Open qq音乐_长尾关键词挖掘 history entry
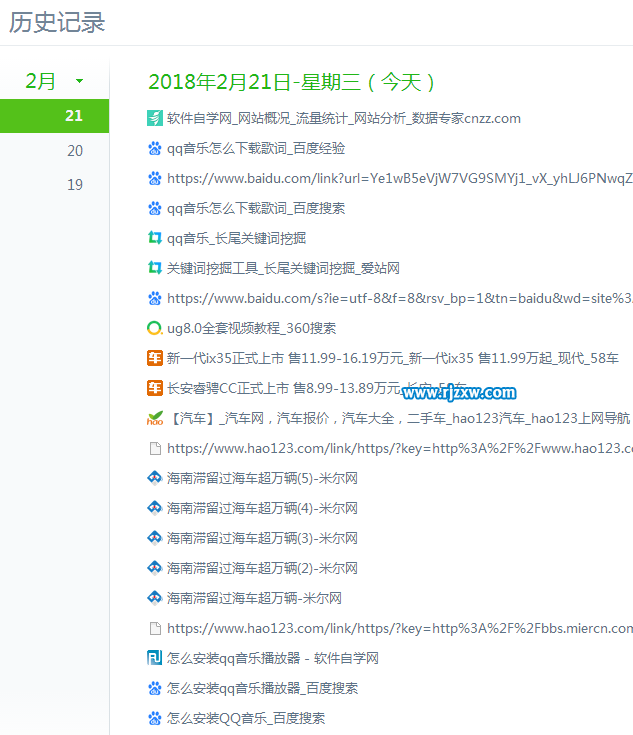 point(236,238)
